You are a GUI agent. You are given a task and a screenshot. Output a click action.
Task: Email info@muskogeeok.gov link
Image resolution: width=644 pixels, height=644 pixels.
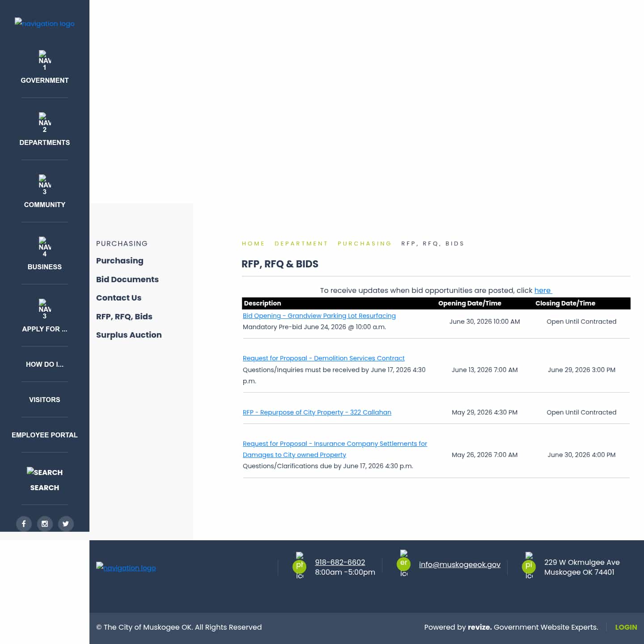click(460, 565)
